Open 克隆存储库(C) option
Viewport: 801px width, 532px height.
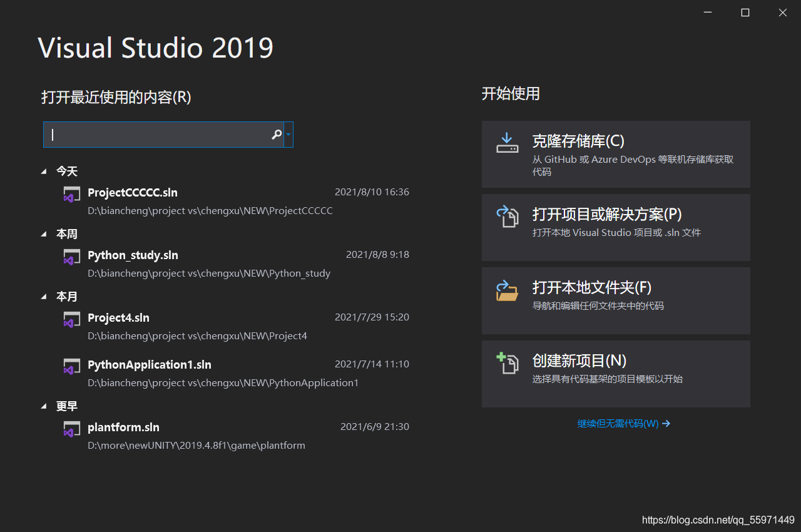(616, 154)
